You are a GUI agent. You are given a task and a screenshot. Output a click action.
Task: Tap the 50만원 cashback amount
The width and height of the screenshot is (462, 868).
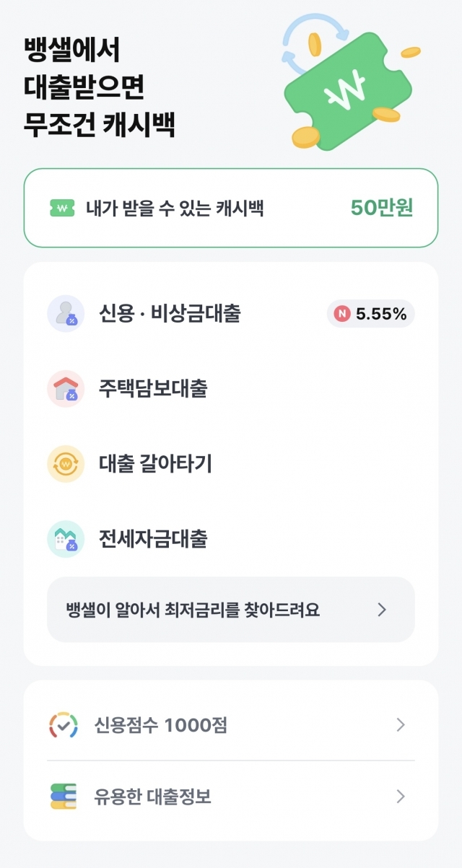(382, 208)
